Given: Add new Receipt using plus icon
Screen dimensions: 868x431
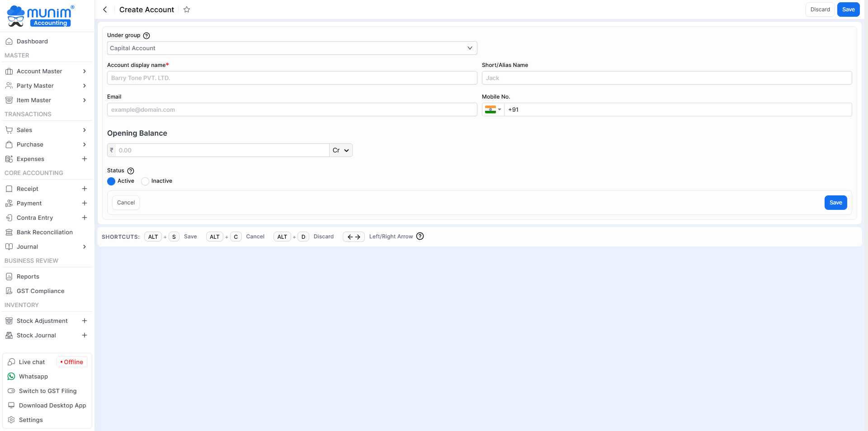Looking at the screenshot, I should pos(84,189).
